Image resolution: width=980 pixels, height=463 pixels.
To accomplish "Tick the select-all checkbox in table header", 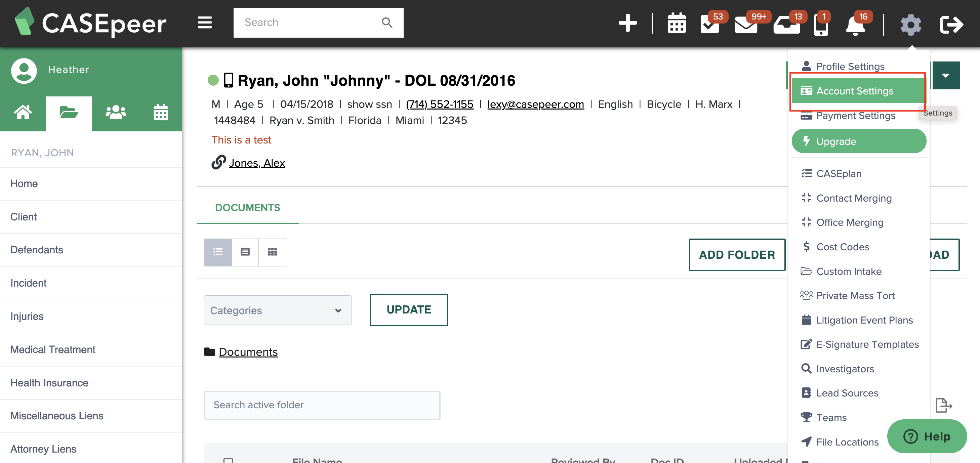I will point(228,460).
